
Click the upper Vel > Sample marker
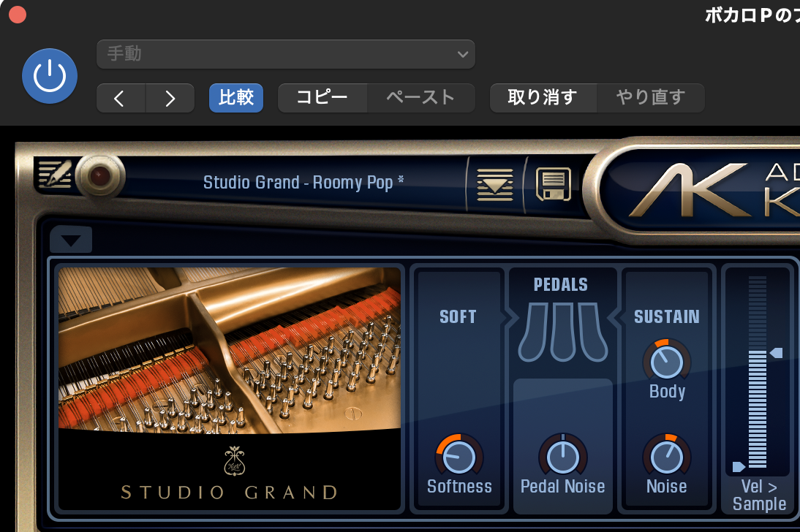776,352
